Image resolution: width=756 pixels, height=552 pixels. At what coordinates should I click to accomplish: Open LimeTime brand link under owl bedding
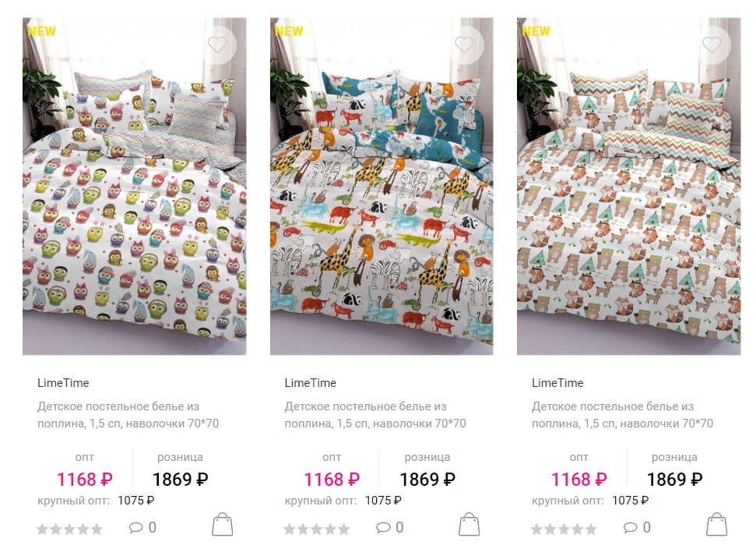pos(63,383)
